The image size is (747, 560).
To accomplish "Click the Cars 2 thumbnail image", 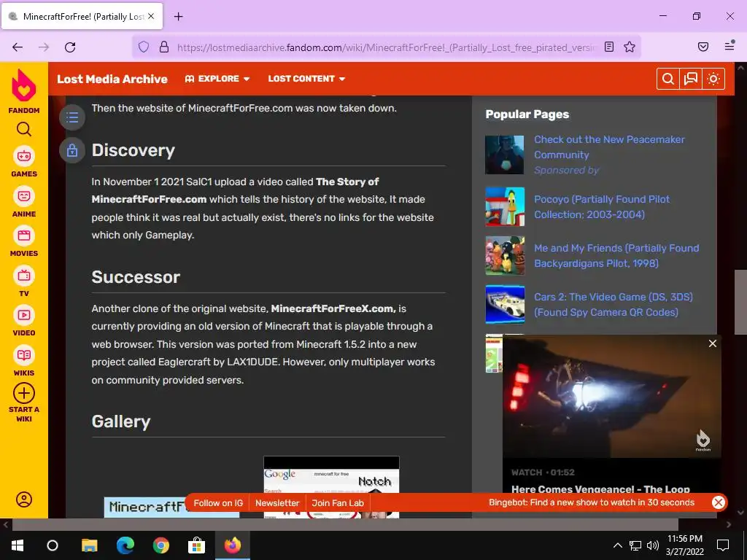I will pyautogui.click(x=505, y=304).
